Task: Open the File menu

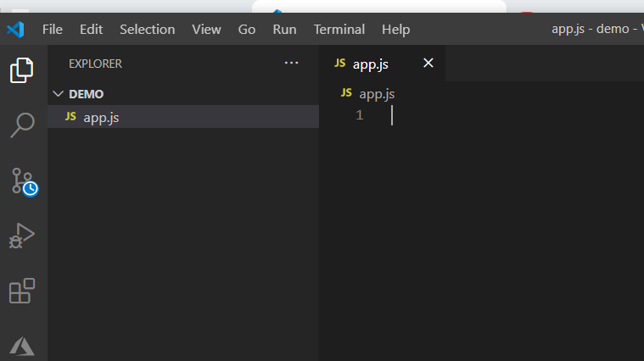Action: pyautogui.click(x=53, y=29)
